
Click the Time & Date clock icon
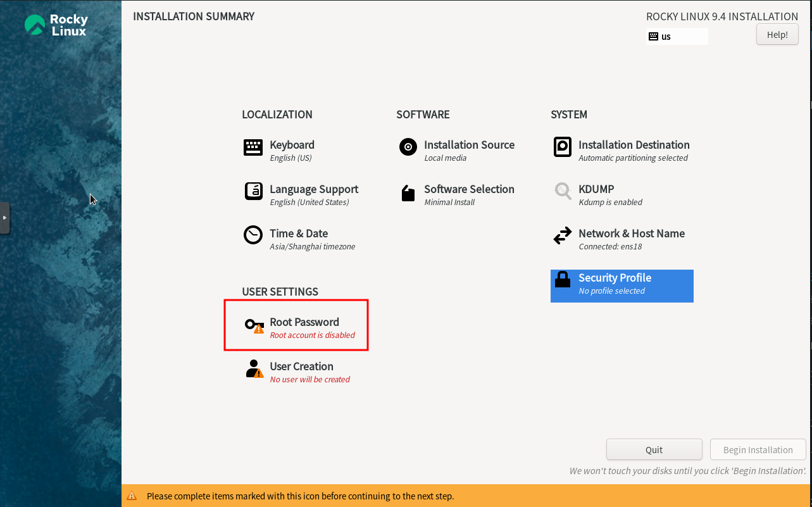pos(253,235)
